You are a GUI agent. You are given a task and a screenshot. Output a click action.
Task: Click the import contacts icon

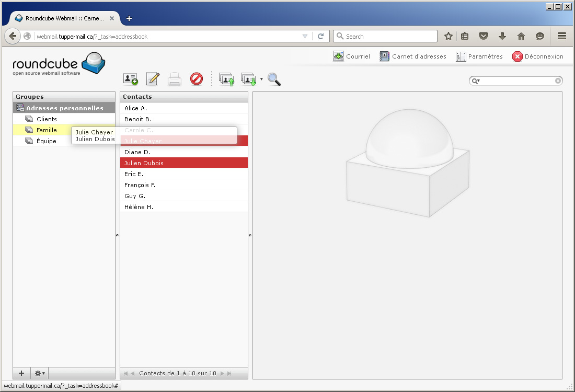pyautogui.click(x=226, y=79)
